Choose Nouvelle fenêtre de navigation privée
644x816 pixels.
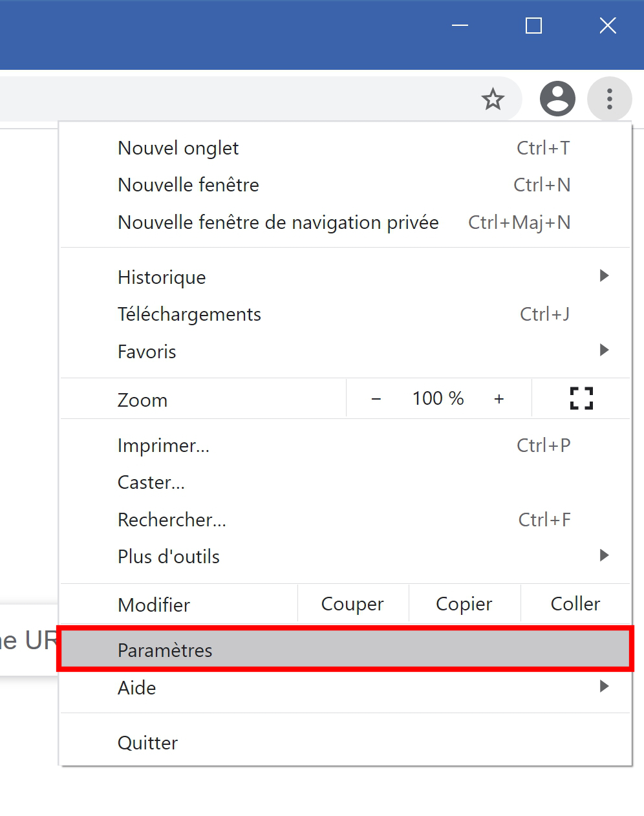point(345,222)
